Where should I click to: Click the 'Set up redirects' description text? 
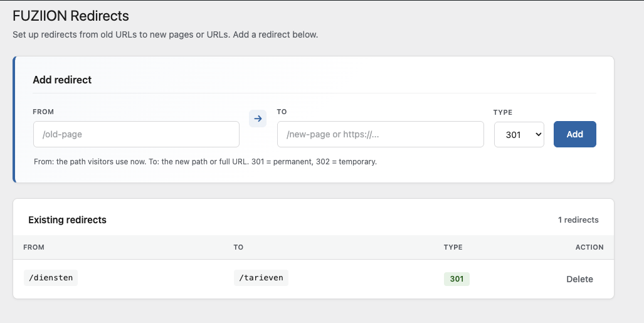pyautogui.click(x=165, y=34)
